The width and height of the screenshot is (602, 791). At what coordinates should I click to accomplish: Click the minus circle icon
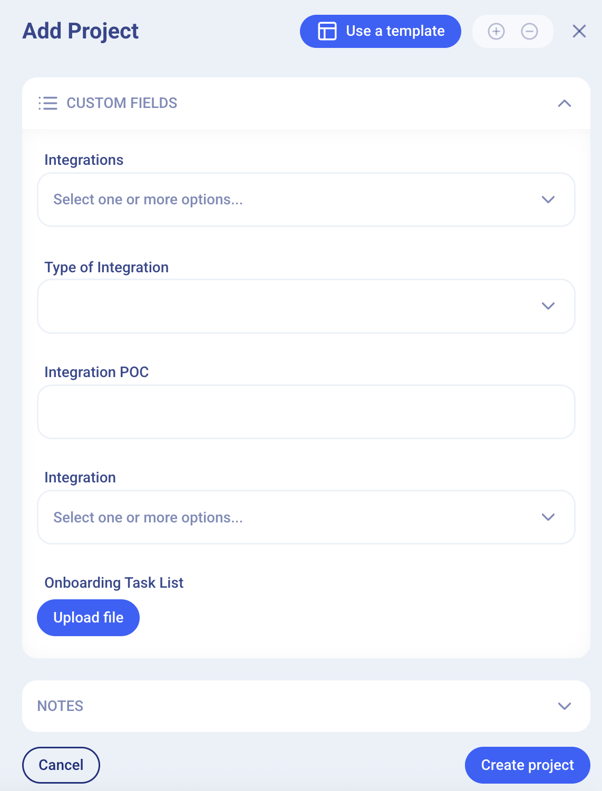530,31
